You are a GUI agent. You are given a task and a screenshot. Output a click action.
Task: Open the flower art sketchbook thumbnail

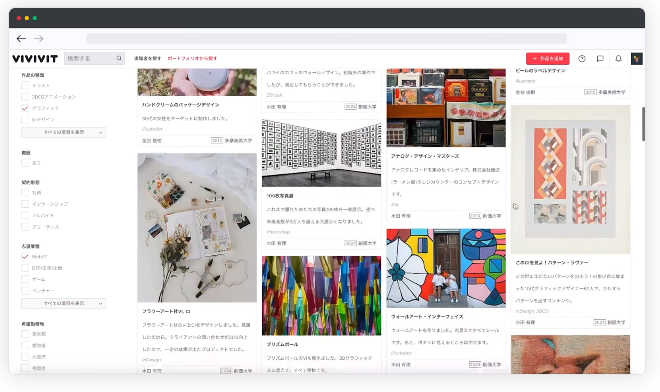[x=197, y=228]
